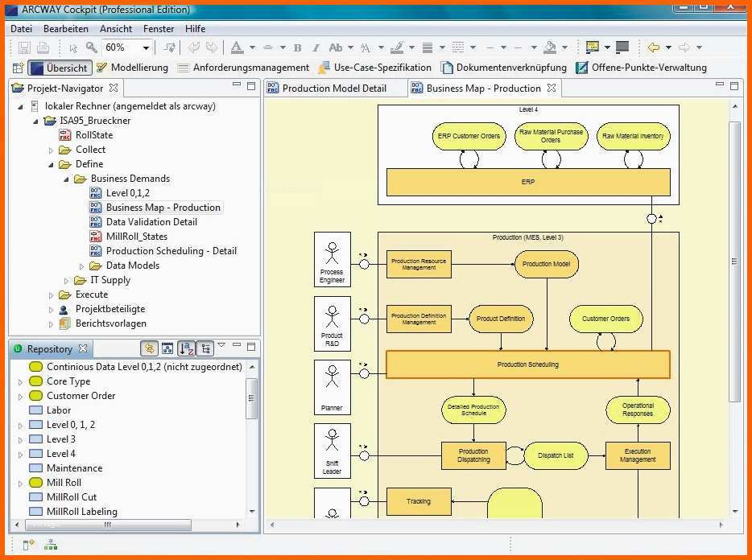The image size is (752, 560).
Task: Expand the Collect folder
Action: point(51,150)
